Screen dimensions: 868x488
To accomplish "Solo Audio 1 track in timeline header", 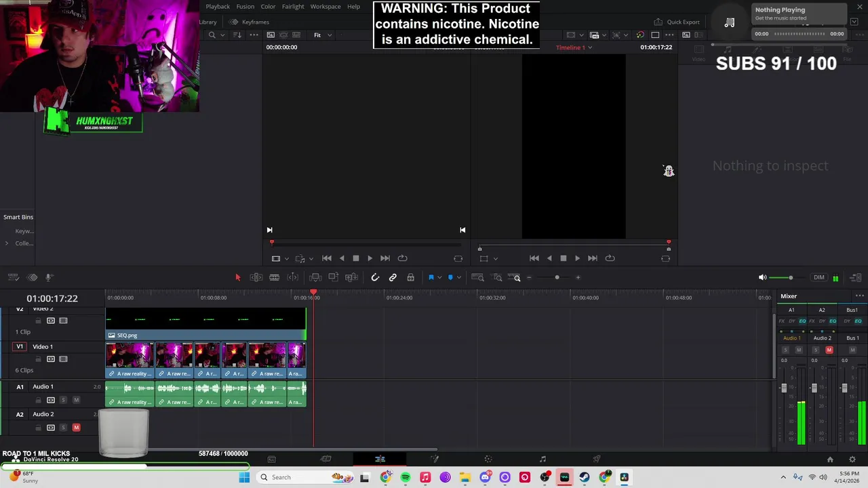I will click(63, 400).
